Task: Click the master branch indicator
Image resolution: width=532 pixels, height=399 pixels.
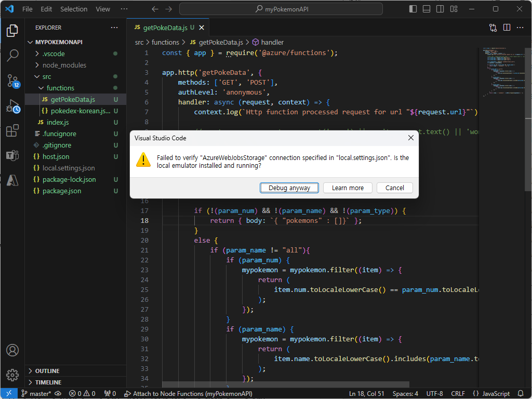Action: (x=36, y=394)
